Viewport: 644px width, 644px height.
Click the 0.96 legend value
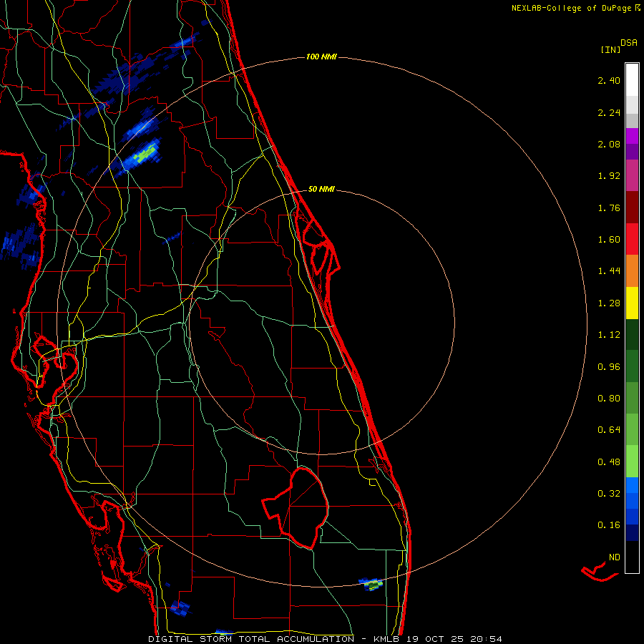pyautogui.click(x=609, y=367)
